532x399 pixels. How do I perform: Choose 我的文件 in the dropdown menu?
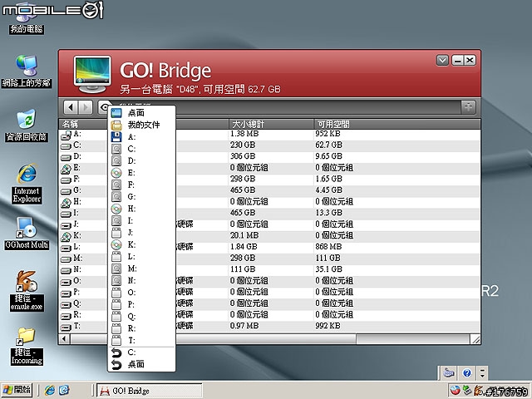[x=141, y=125]
